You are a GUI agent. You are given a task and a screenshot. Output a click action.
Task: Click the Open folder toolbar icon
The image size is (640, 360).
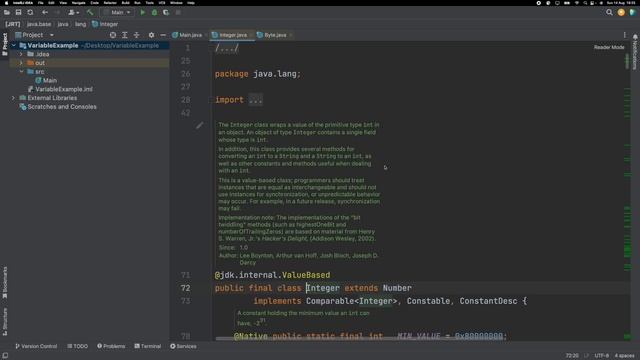pos(7,13)
